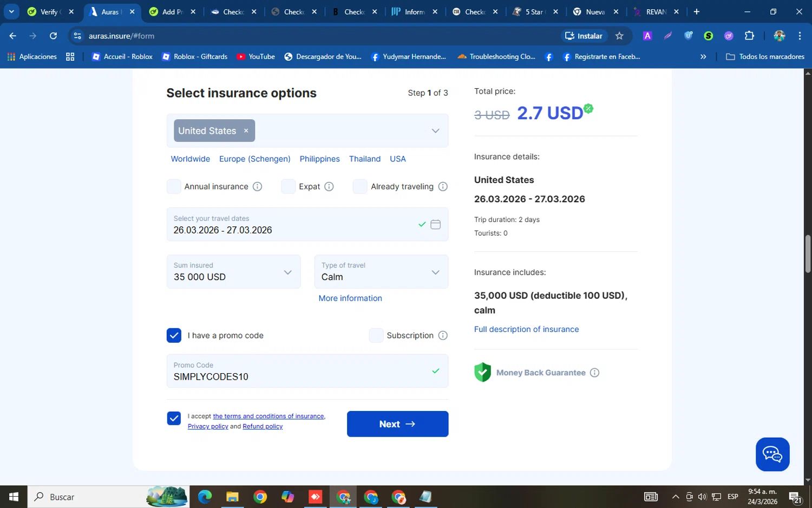Choose the Worldwide quick option

(191, 159)
